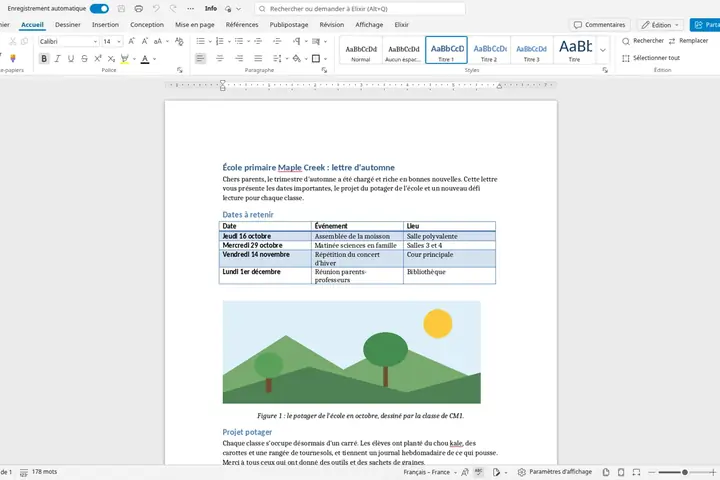Open the Conception tab
This screenshot has height=480, width=720.
pyautogui.click(x=147, y=25)
